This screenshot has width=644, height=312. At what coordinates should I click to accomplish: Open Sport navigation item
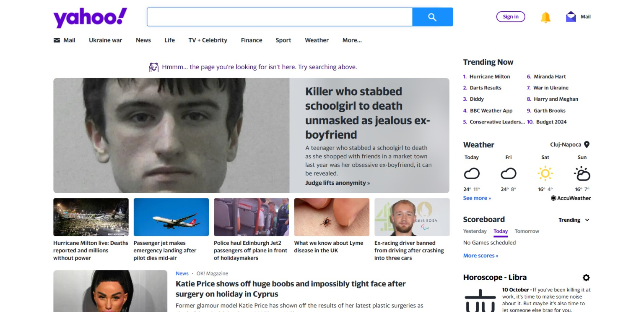click(283, 40)
